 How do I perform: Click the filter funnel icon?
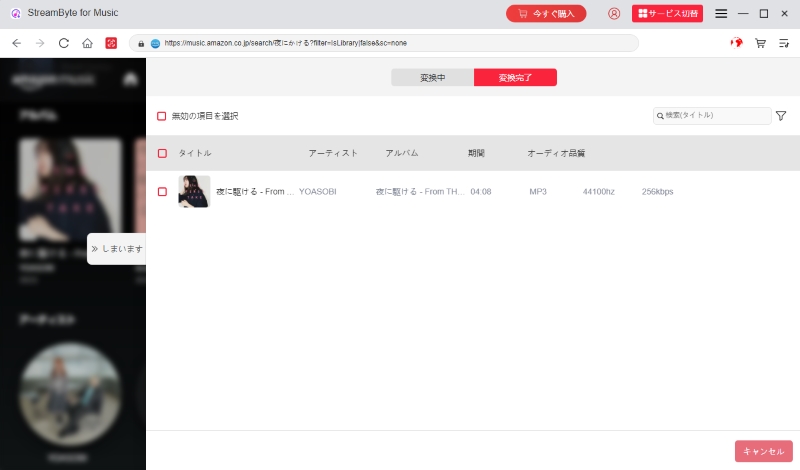(x=781, y=116)
